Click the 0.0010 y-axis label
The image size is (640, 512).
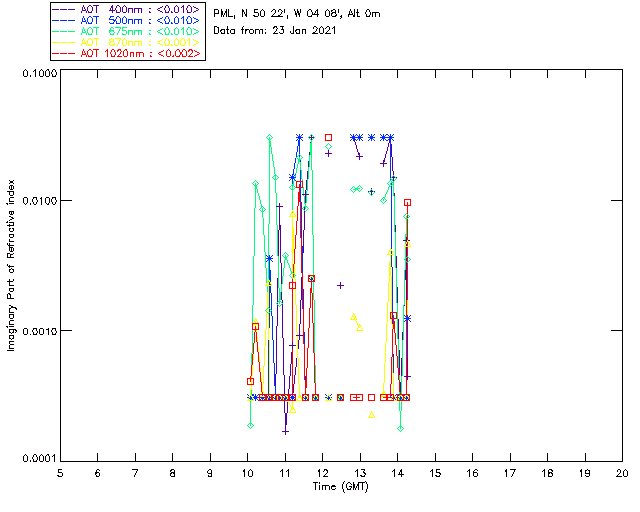point(39,331)
